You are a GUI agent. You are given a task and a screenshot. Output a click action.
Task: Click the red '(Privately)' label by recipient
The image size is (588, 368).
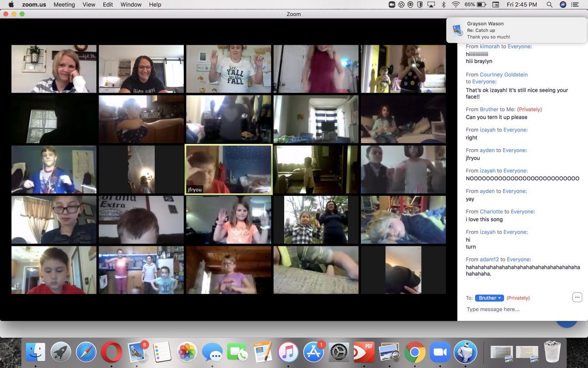click(518, 298)
